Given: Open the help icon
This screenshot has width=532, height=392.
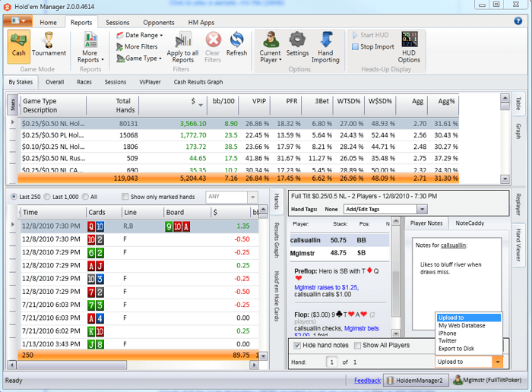Looking at the screenshot, I should pos(518,21).
